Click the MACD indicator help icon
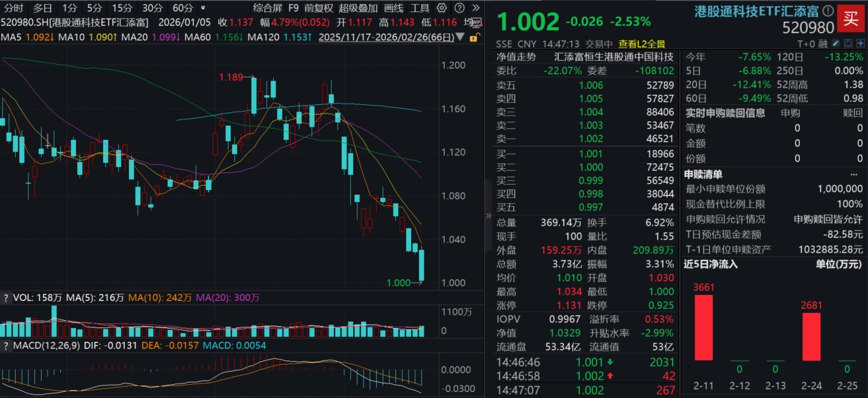868x398 pixels. pos(6,346)
